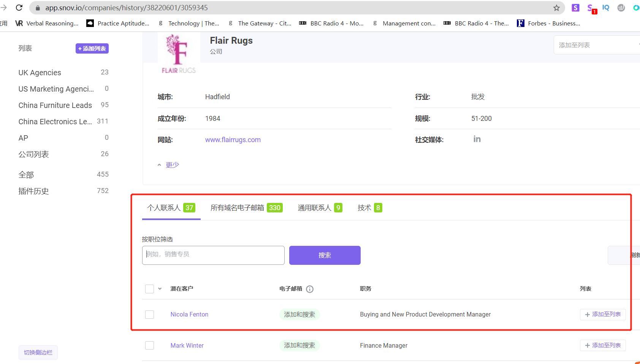Screen dimensions: 640x364
Task: Reload the page with the refresh icon
Action: [x=19, y=8]
